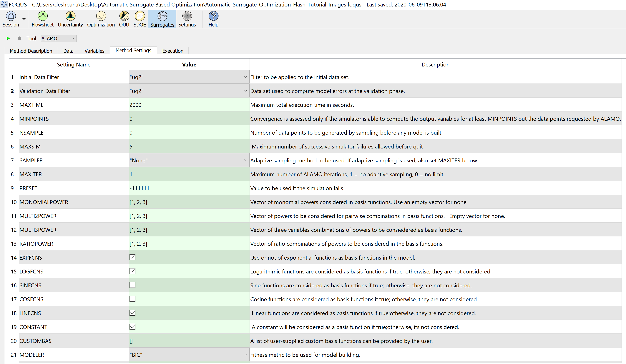Viewport: 626px width, 364px height.
Task: Open the SAMPLER value dropdown
Action: tap(189, 160)
